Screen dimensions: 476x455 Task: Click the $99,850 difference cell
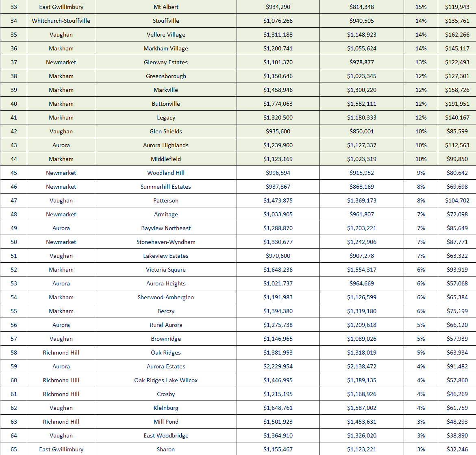457,159
